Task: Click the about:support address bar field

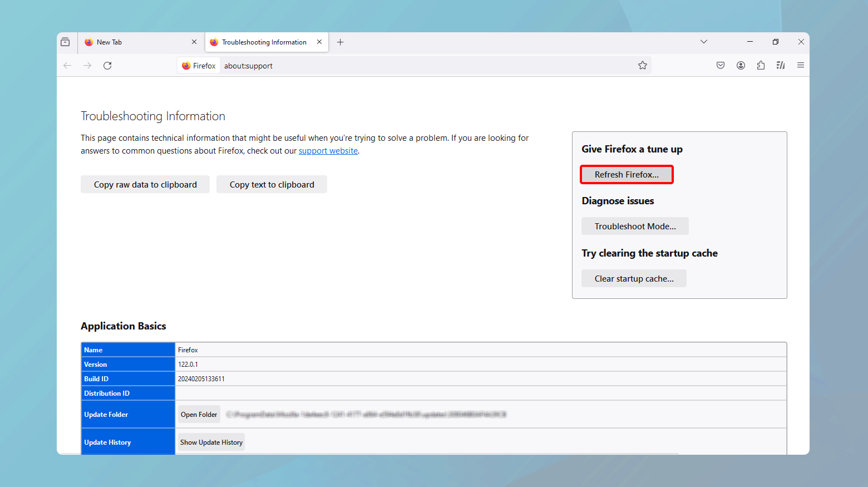Action: coord(423,66)
